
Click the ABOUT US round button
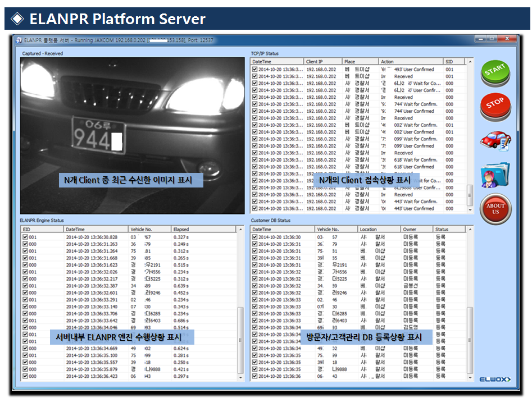click(x=495, y=209)
